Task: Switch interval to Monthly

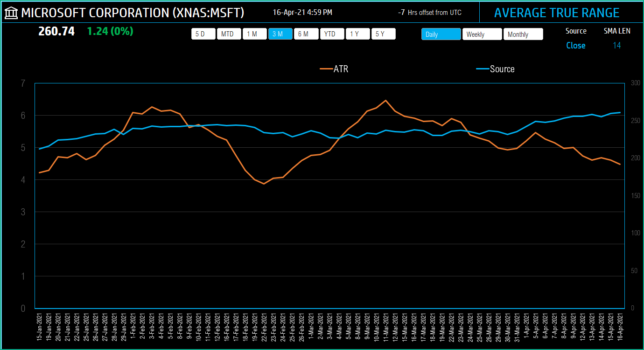Action: click(523, 34)
